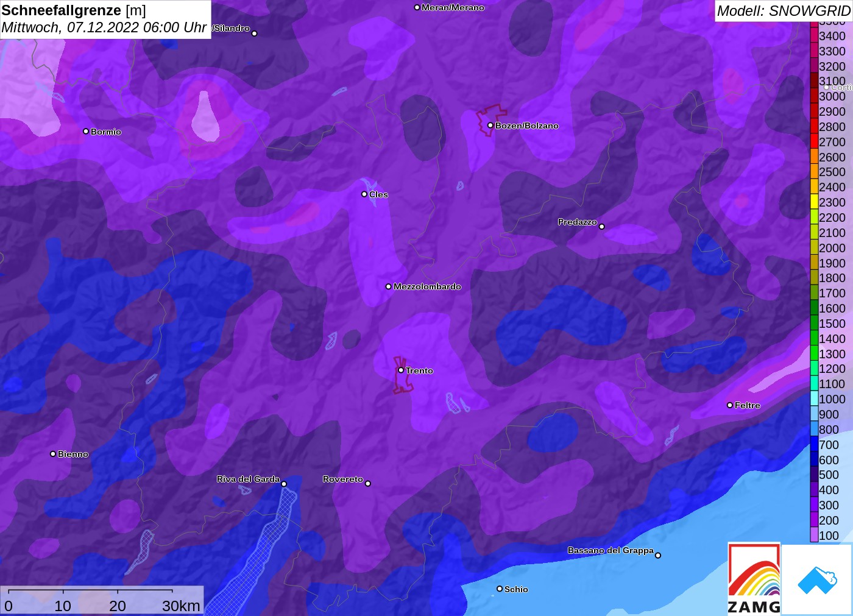Click the Mezzolombardo marker dot
The height and width of the screenshot is (616, 853).
coord(389,286)
